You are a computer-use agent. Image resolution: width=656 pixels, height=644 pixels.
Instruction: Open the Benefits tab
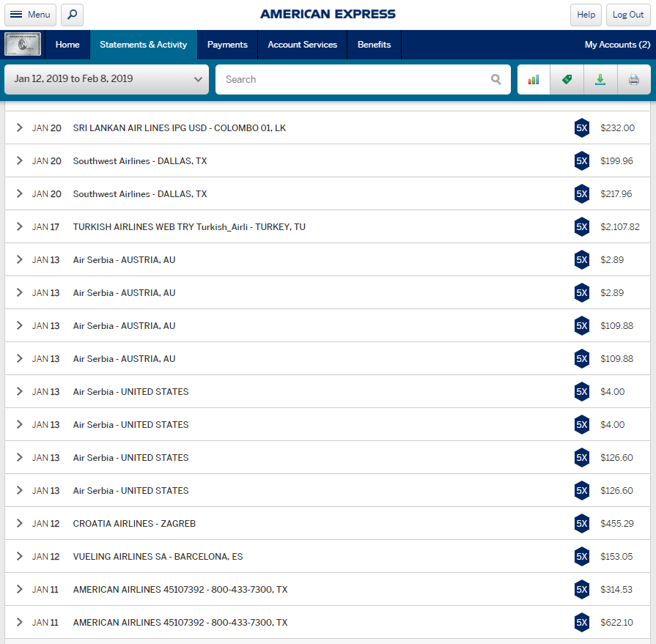pyautogui.click(x=374, y=45)
